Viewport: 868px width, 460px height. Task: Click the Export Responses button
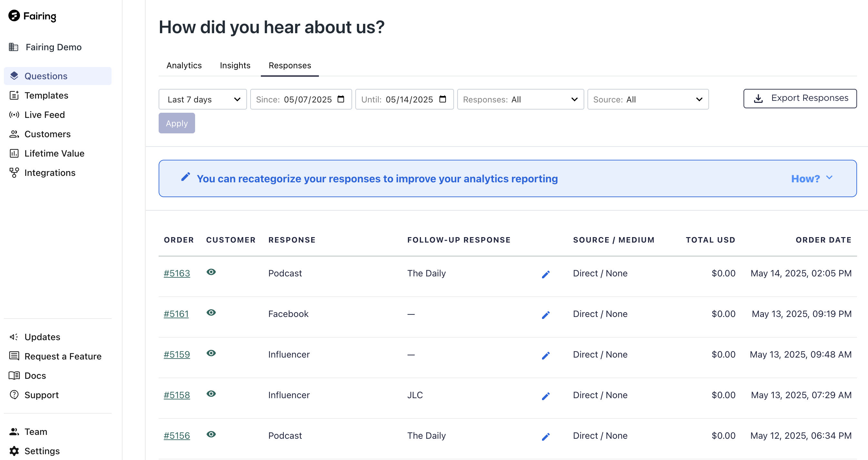[x=800, y=98]
